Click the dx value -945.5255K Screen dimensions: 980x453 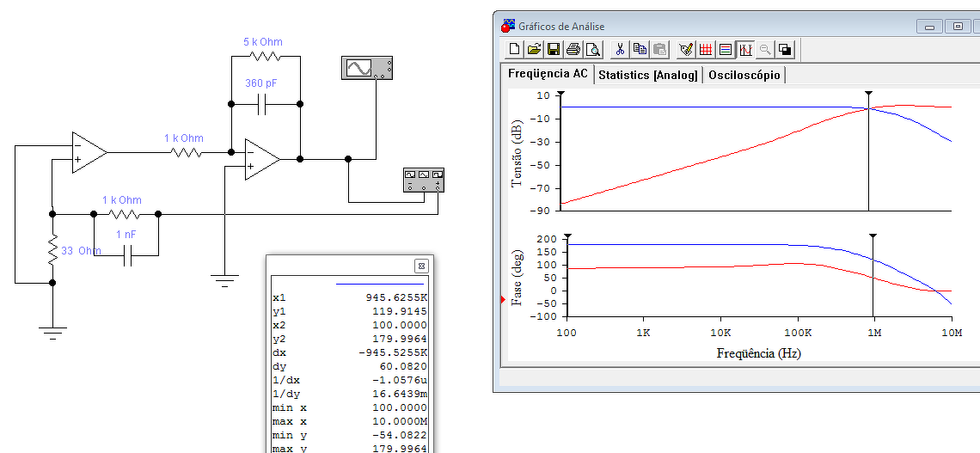point(393,352)
